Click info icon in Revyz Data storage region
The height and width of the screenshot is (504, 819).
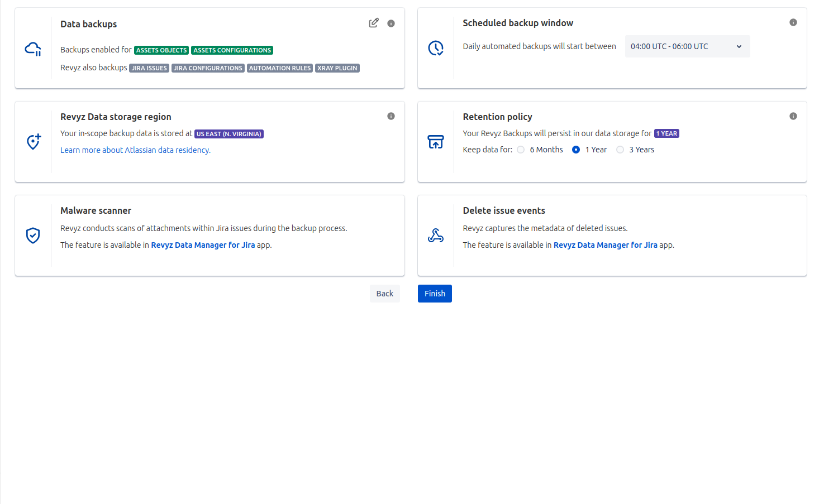tap(391, 116)
